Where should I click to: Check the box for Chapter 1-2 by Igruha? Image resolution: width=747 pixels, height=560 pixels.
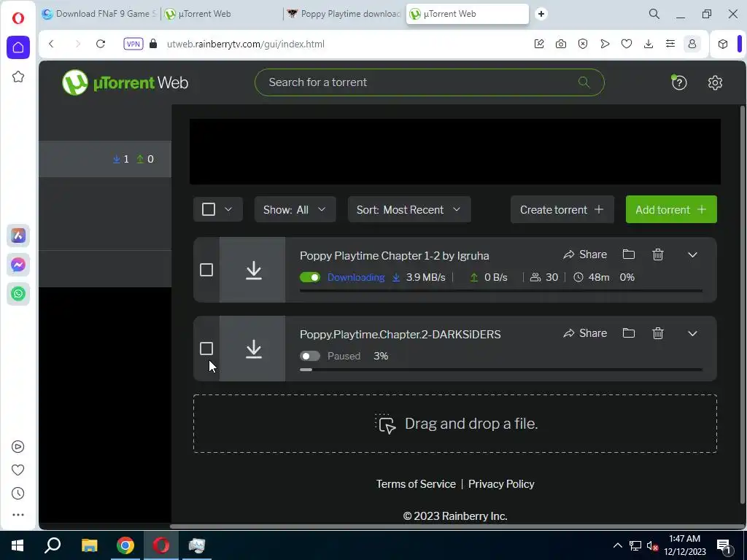click(x=206, y=270)
